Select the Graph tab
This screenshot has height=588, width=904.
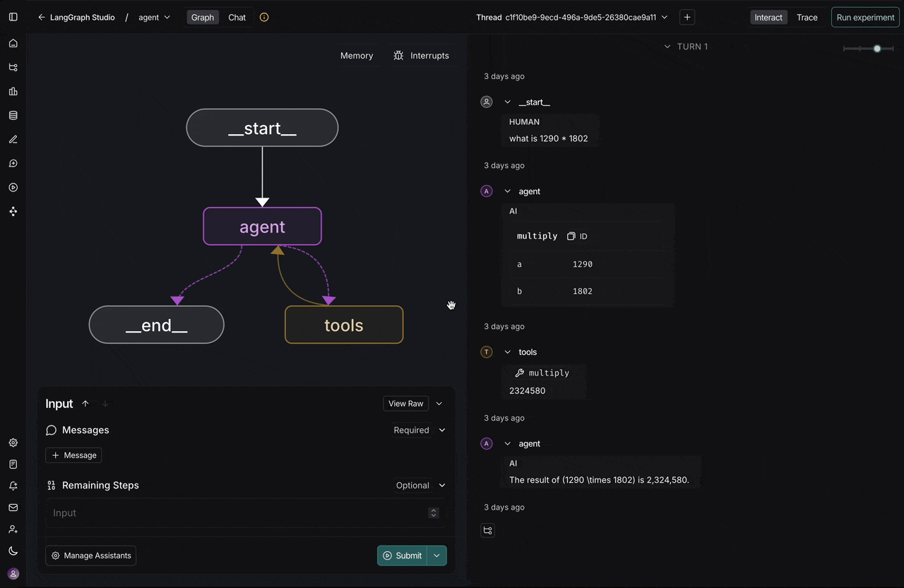pyautogui.click(x=203, y=17)
